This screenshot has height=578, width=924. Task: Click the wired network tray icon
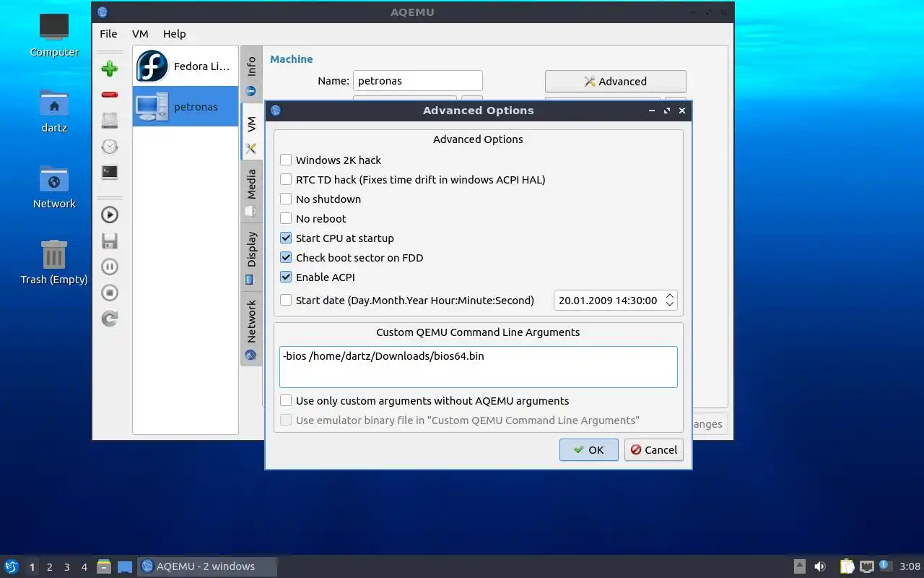866,567
